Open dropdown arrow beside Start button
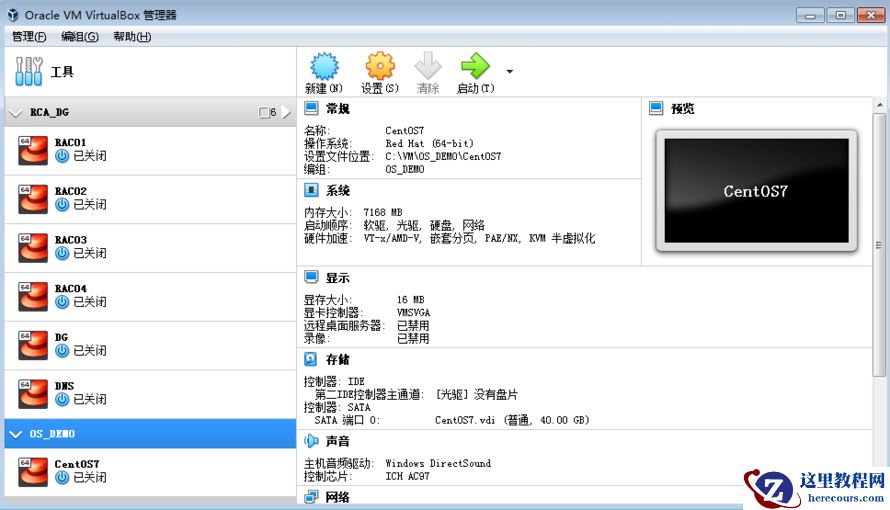This screenshot has height=510, width=890. point(510,71)
